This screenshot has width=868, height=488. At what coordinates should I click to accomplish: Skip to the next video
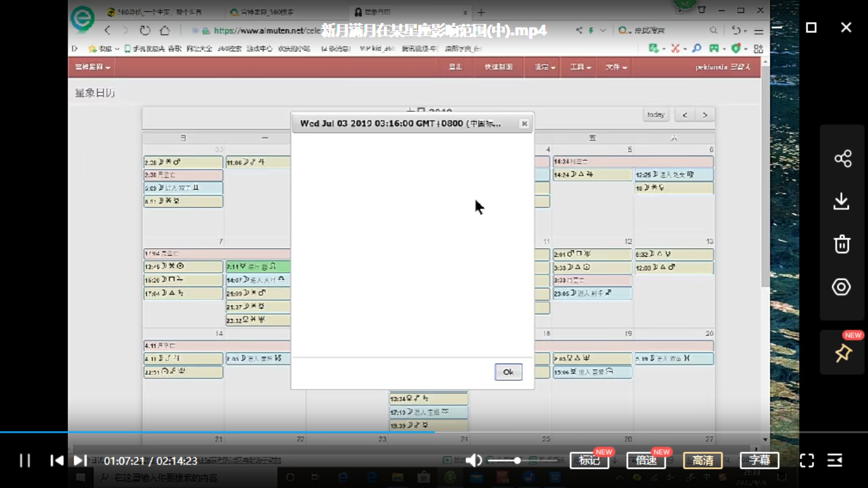pyautogui.click(x=80, y=461)
